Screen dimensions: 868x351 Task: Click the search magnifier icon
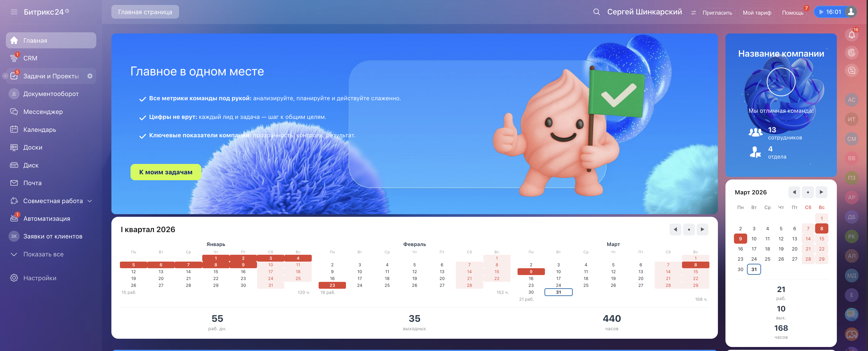pos(596,12)
